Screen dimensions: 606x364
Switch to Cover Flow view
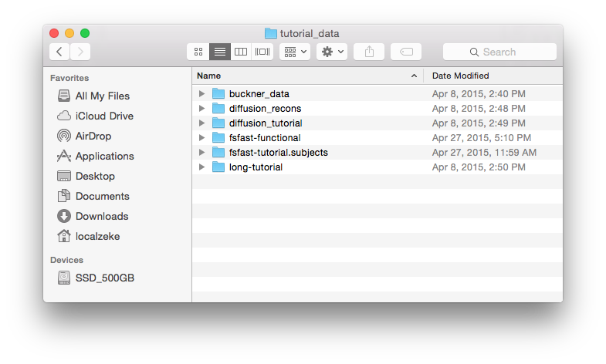[x=262, y=52]
